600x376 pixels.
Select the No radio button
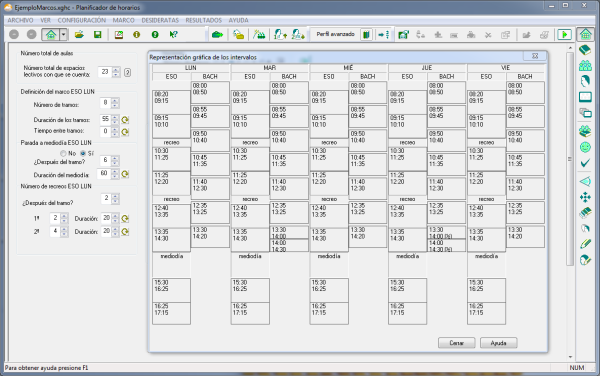tap(63, 153)
